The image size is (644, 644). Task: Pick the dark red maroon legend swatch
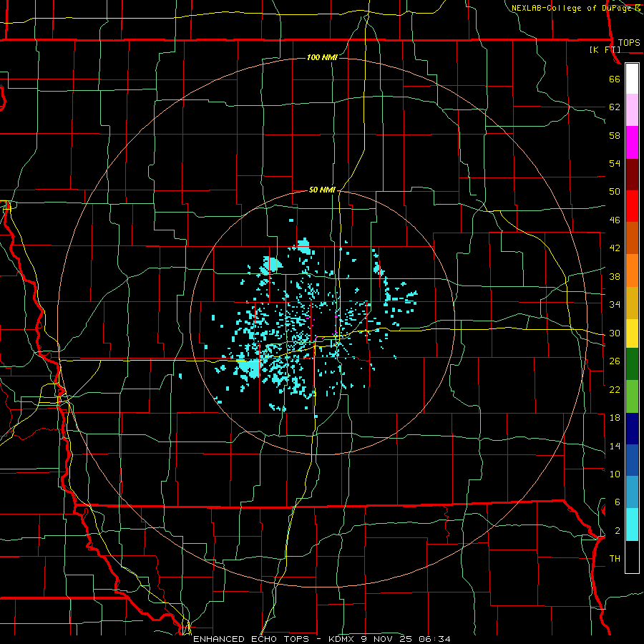pyautogui.click(x=632, y=174)
